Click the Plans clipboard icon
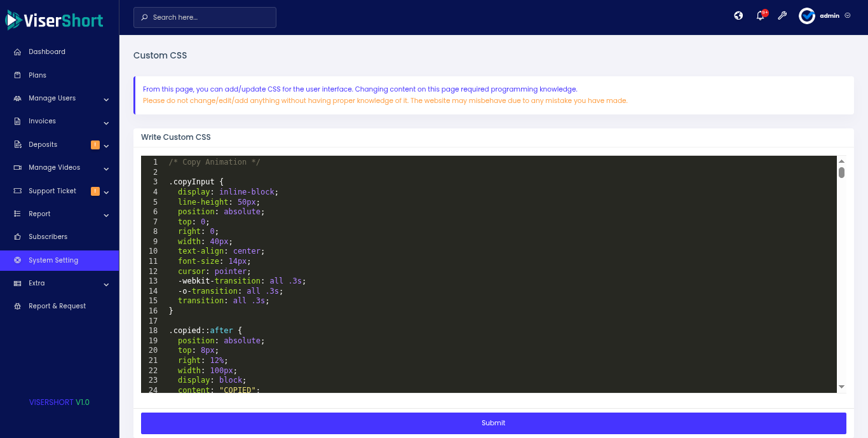The height and width of the screenshot is (438, 868). pyautogui.click(x=17, y=75)
